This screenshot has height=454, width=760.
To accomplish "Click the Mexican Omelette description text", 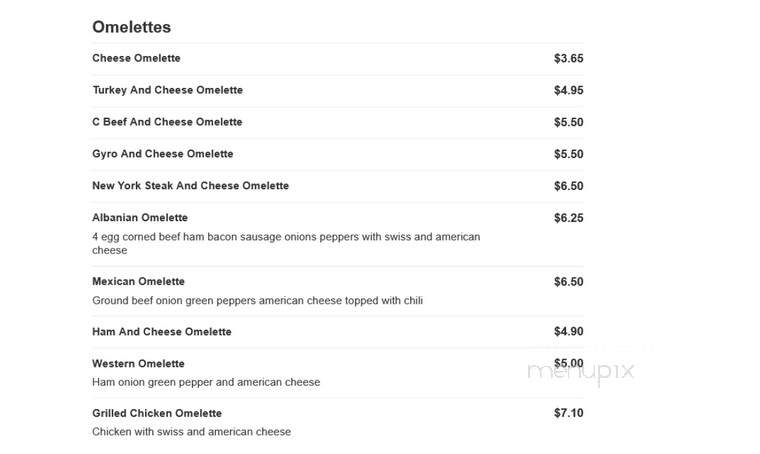I will (257, 301).
